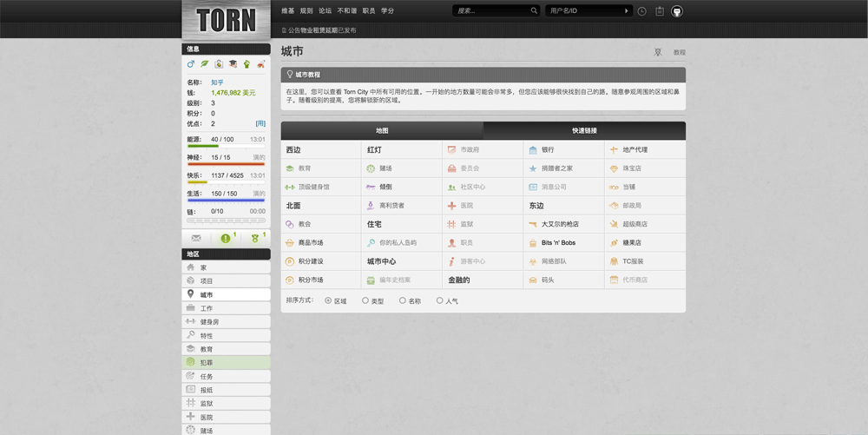Open 职员 in top navigation

tap(369, 10)
